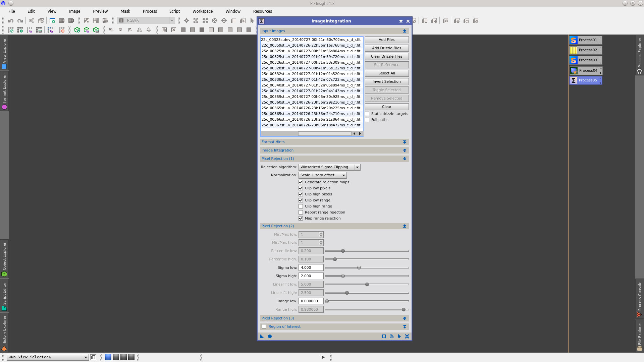The height and width of the screenshot is (362, 644).
Task: Click Apply Global circle icon
Action: [x=270, y=337]
